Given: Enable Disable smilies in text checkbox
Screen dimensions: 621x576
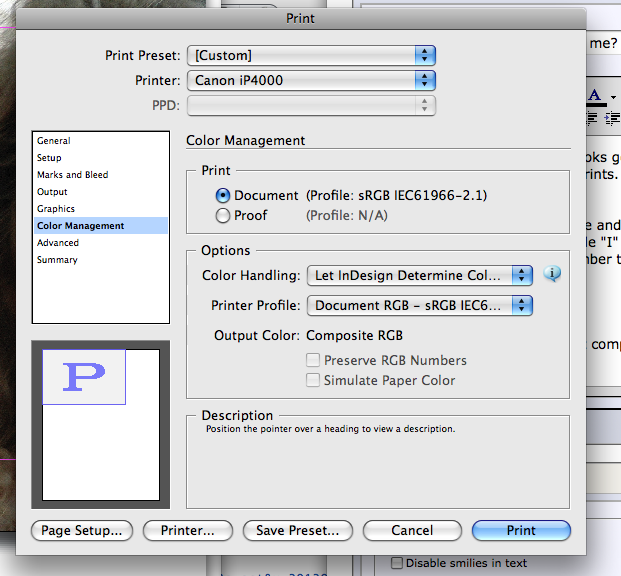Looking at the screenshot, I should [x=397, y=563].
